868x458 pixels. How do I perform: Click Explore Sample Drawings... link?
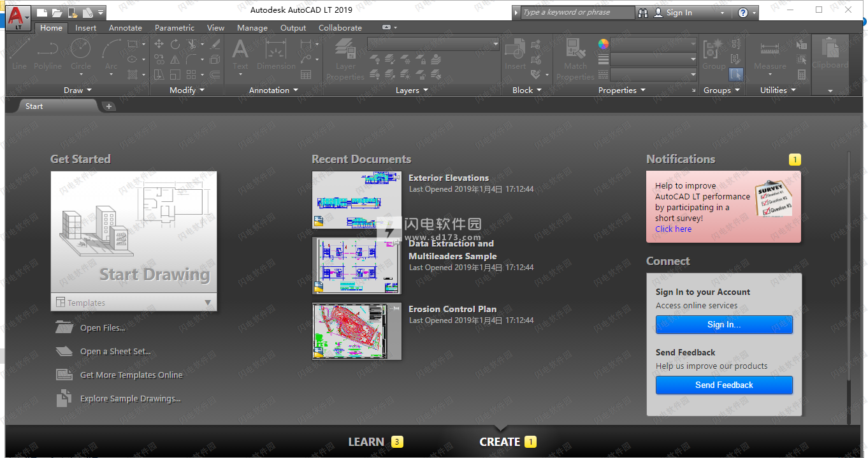point(131,398)
